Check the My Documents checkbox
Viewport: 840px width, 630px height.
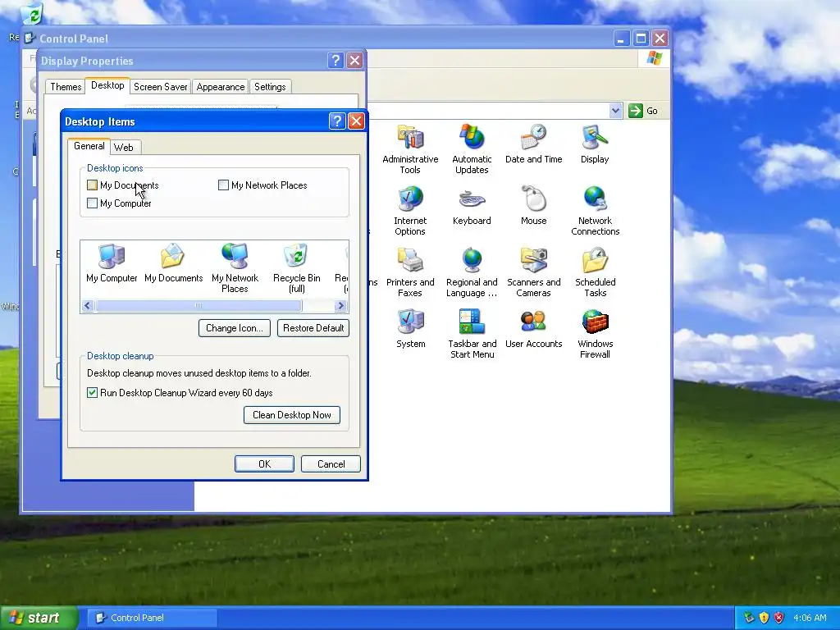[92, 185]
